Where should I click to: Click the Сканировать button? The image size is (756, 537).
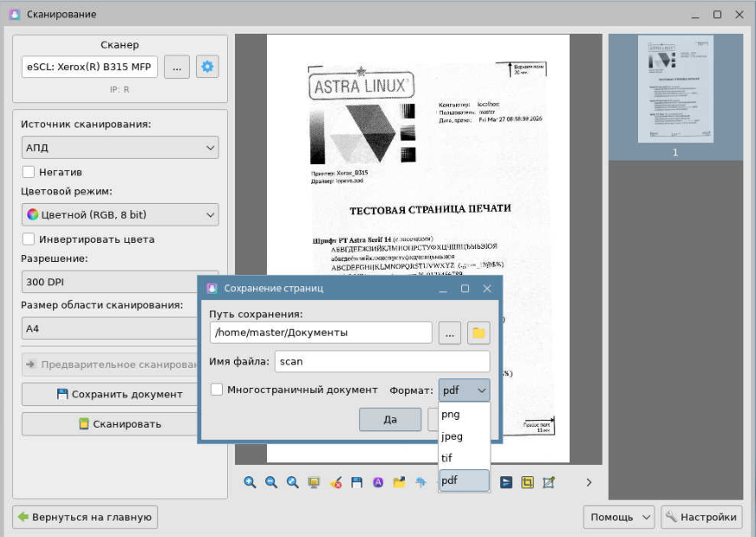click(120, 424)
